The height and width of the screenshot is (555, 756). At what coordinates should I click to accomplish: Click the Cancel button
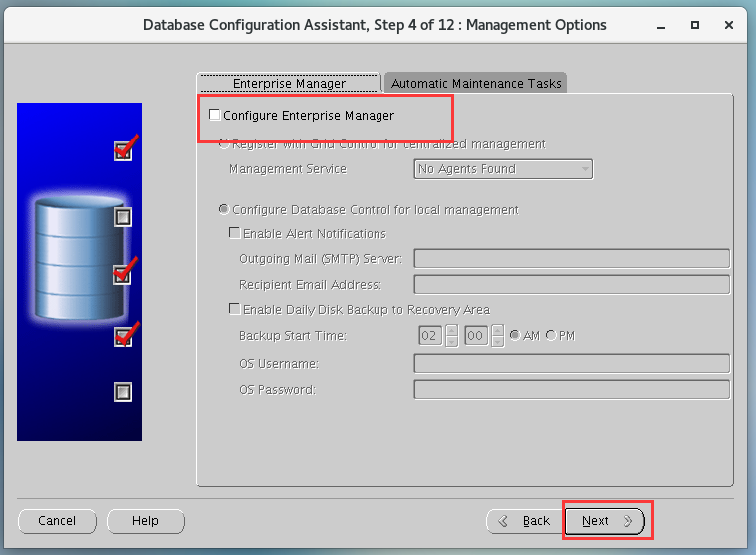click(57, 521)
